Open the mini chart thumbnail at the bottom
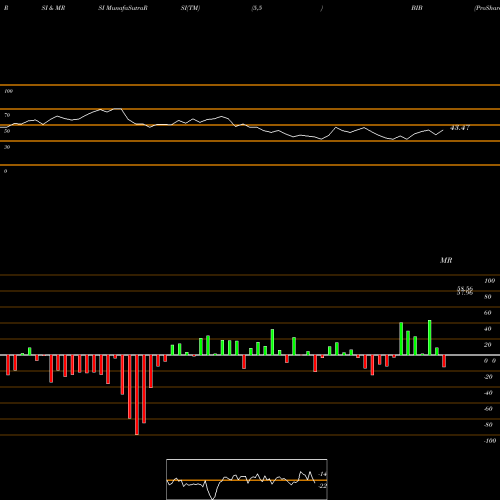The width and height of the screenshot is (500, 500). point(247,479)
